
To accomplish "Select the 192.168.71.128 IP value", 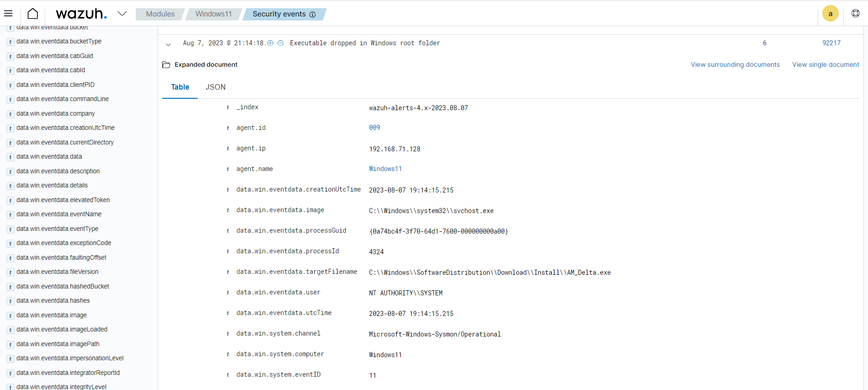I will click(395, 149).
